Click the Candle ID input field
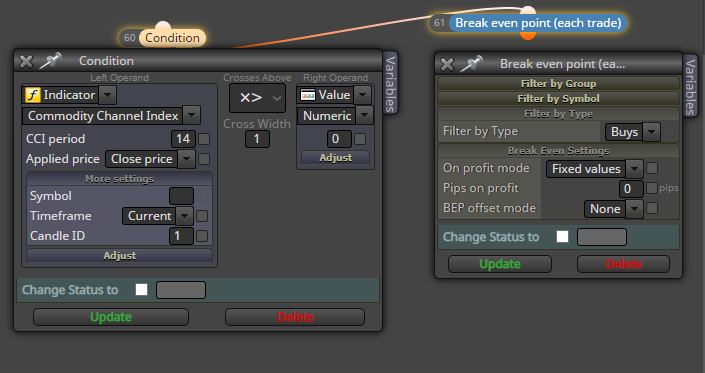This screenshot has width=705, height=373. pyautogui.click(x=181, y=235)
